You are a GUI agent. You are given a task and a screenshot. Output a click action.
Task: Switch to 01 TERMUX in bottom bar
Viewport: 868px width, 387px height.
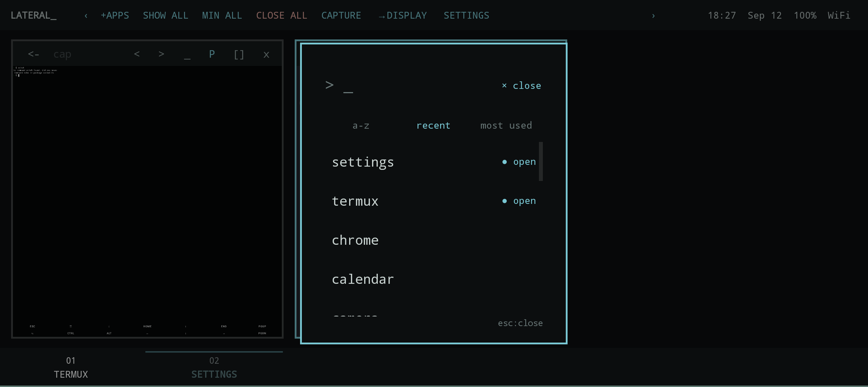click(71, 367)
